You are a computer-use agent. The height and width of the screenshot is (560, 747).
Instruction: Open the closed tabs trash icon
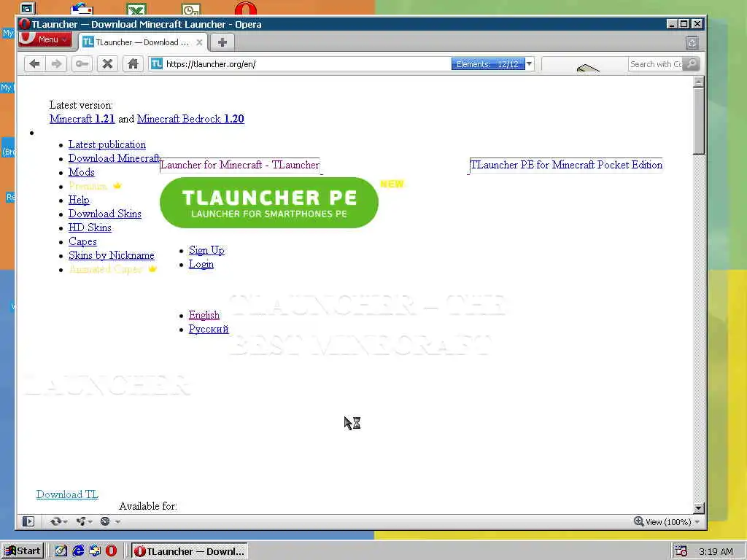pos(692,43)
